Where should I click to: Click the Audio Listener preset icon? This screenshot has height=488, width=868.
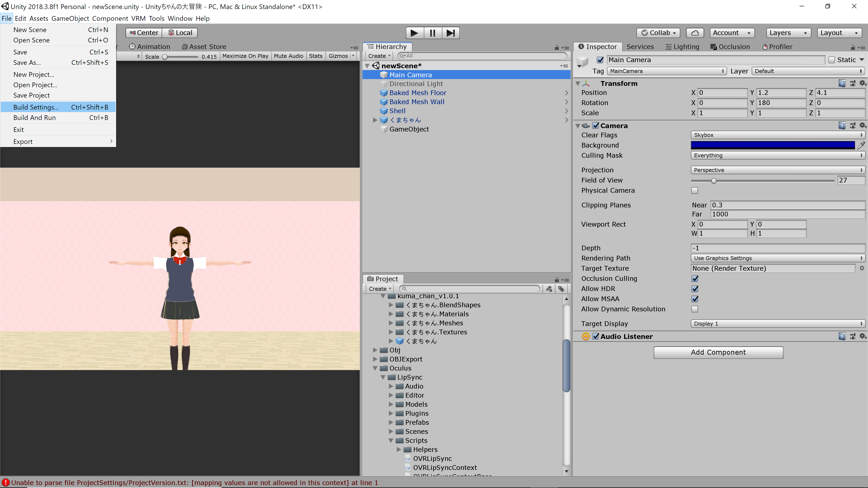[852, 336]
